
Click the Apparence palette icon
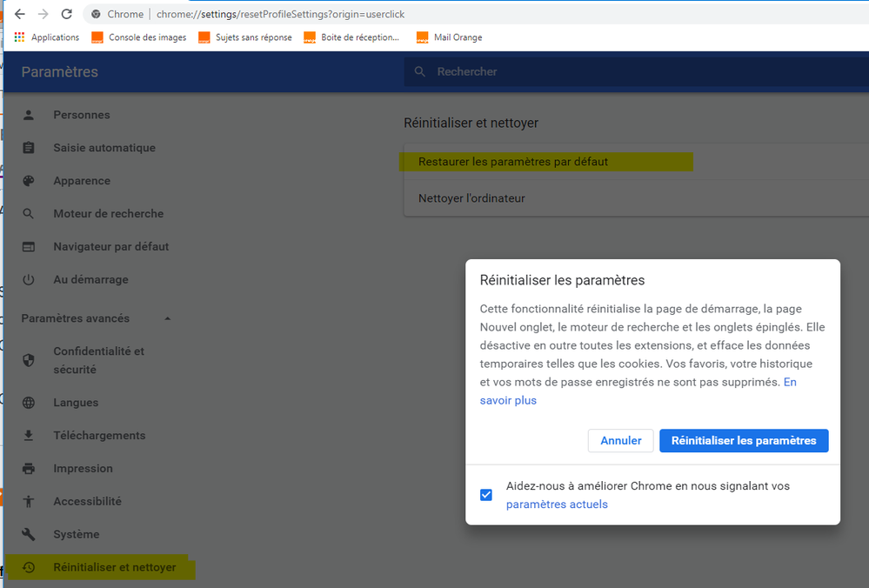tap(29, 181)
